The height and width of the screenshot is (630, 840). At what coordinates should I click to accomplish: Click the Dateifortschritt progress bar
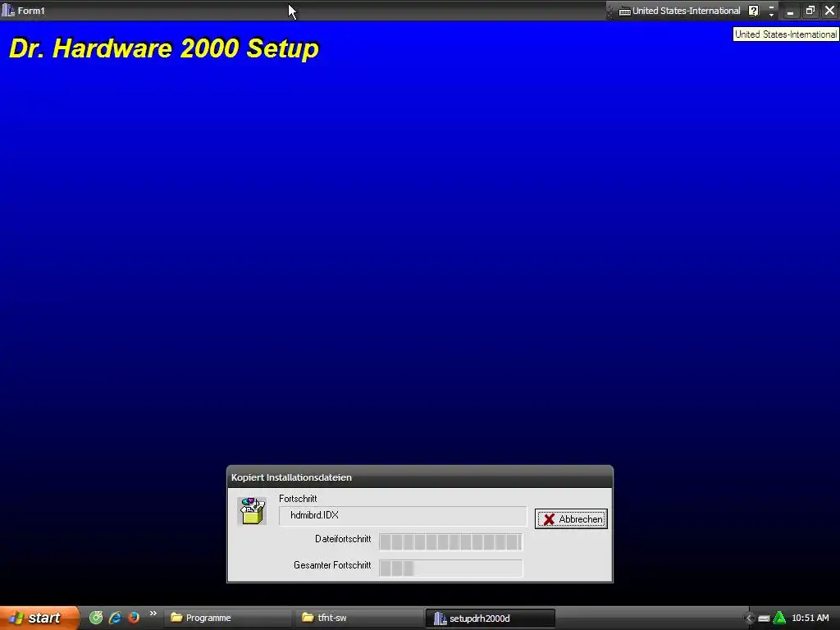point(450,541)
